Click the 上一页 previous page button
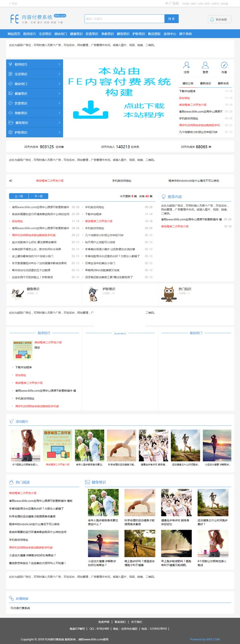240x644 pixels. coord(19,196)
